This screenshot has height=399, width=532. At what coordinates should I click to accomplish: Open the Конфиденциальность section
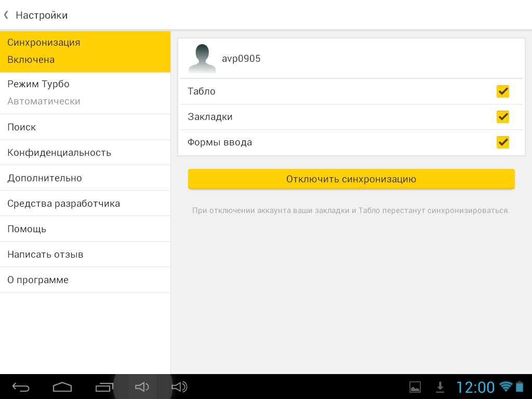pos(85,153)
